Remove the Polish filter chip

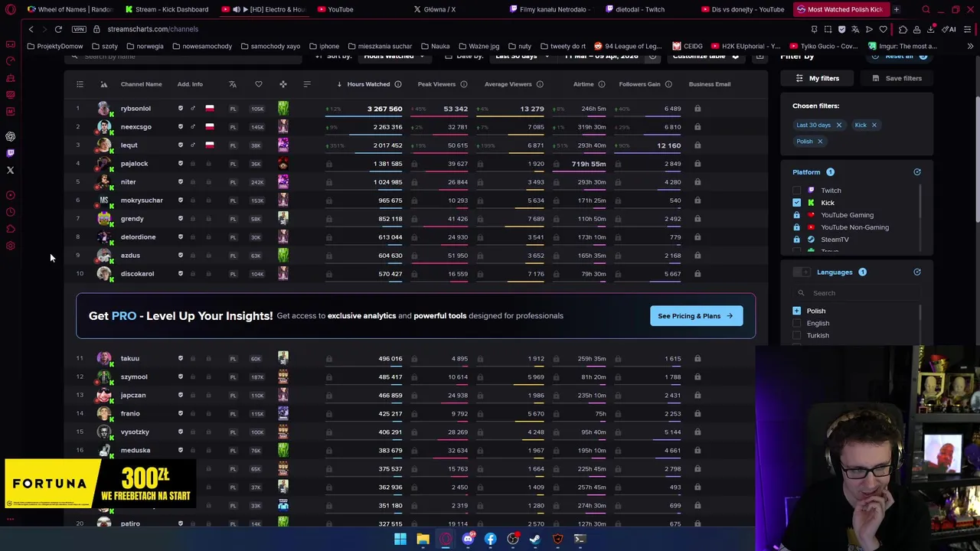[819, 141]
